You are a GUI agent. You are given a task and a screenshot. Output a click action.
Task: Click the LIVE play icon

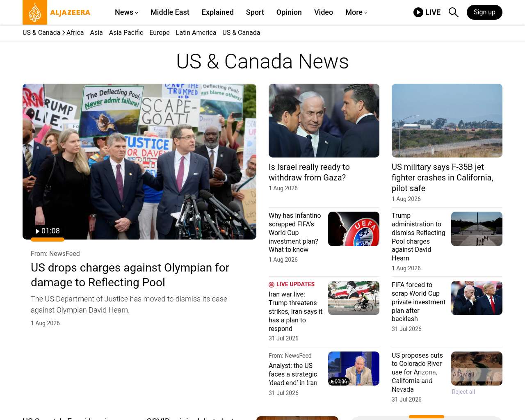[418, 12]
